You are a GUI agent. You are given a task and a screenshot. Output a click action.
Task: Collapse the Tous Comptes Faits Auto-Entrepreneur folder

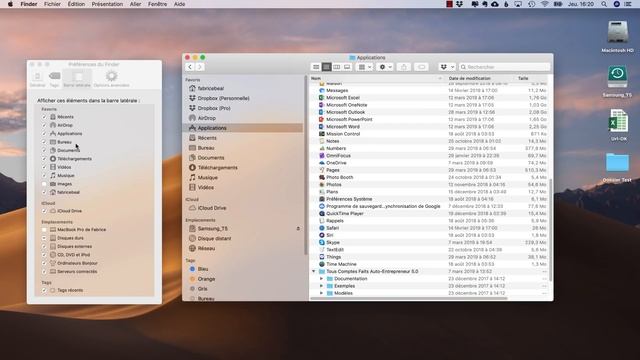point(314,271)
